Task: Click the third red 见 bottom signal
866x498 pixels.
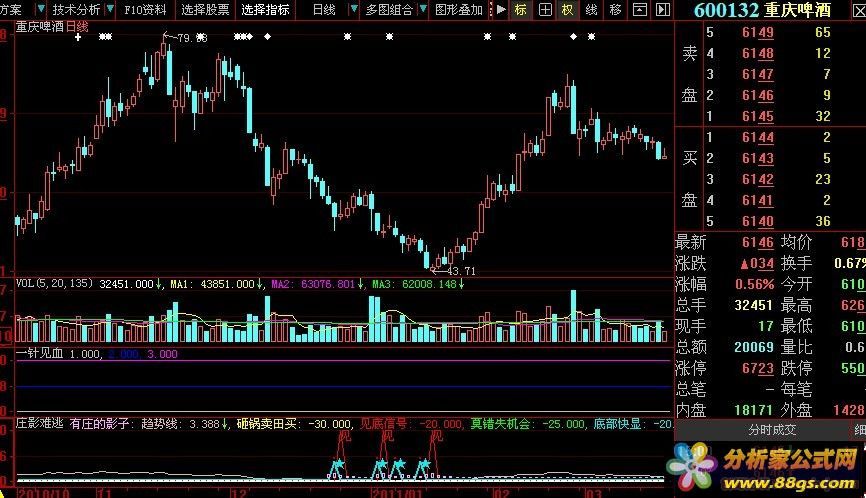Action: (436, 436)
